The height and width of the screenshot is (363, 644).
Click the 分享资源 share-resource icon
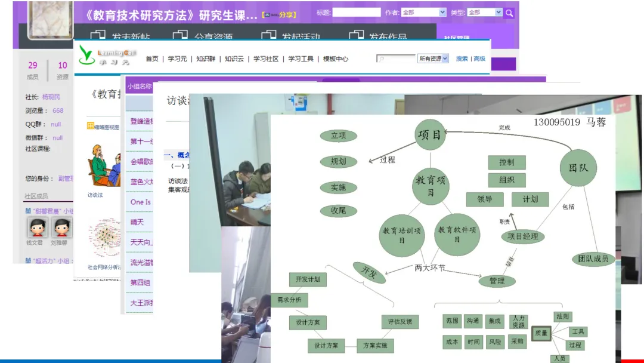click(x=180, y=35)
